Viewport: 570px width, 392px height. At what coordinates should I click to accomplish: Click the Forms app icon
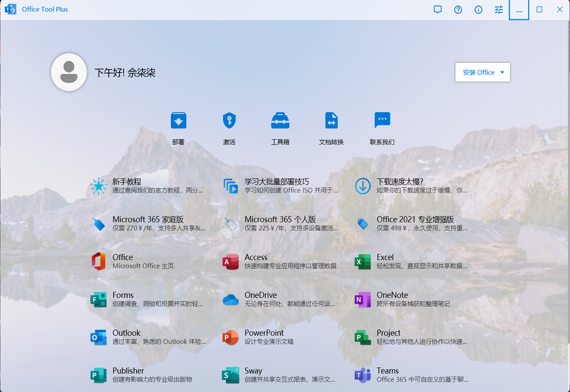(98, 299)
